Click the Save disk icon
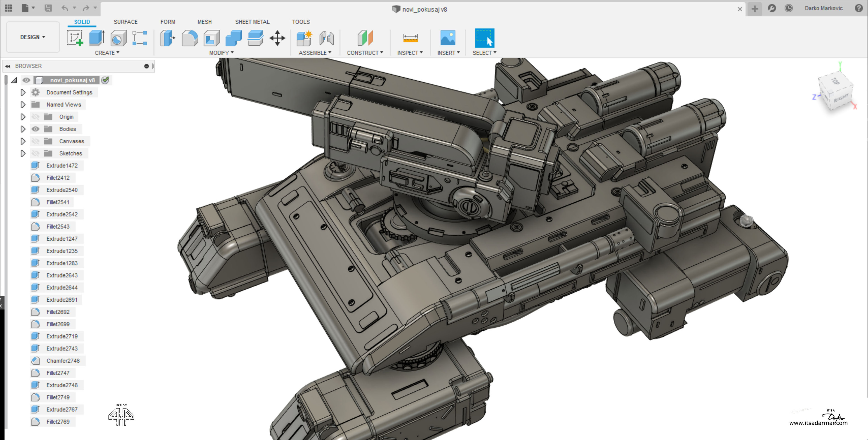The height and width of the screenshot is (440, 868). coord(48,8)
